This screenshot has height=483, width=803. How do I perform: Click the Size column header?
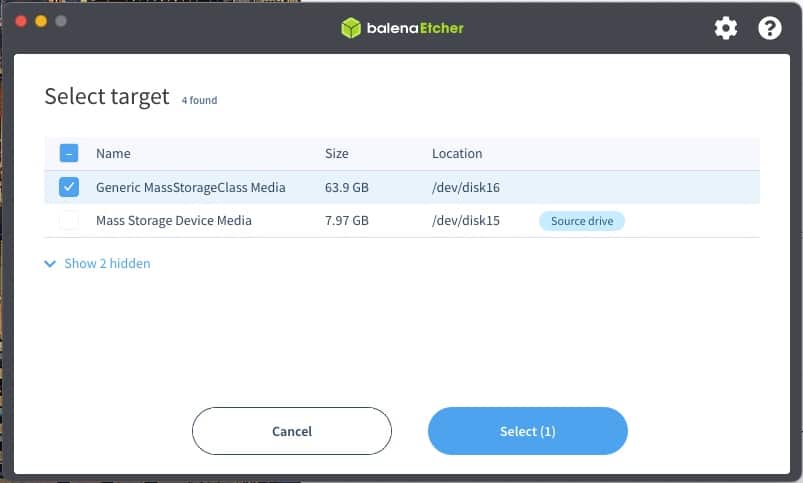point(336,153)
